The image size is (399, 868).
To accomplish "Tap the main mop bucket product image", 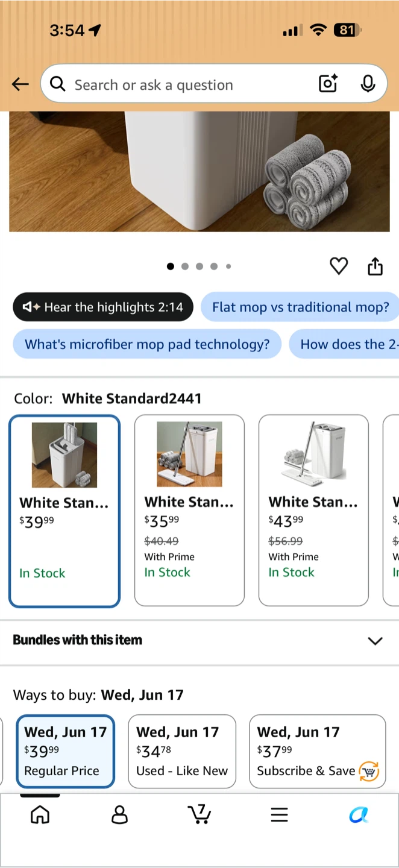I will [199, 171].
